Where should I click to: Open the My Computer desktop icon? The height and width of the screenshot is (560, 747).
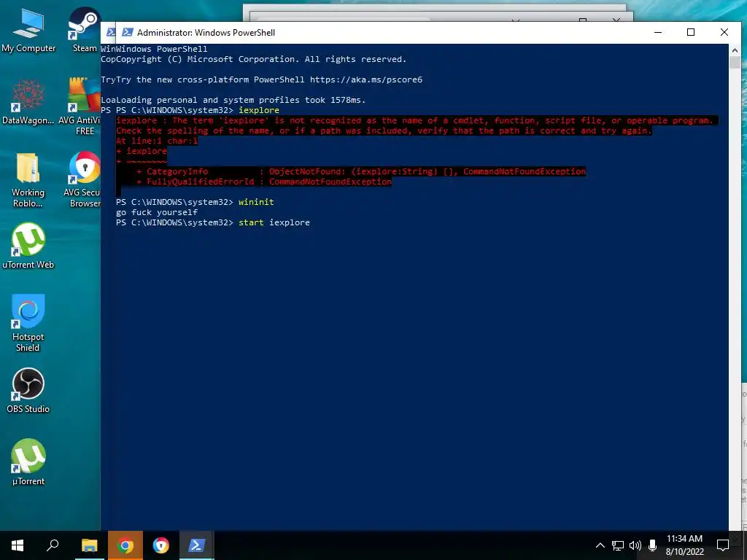28,31
